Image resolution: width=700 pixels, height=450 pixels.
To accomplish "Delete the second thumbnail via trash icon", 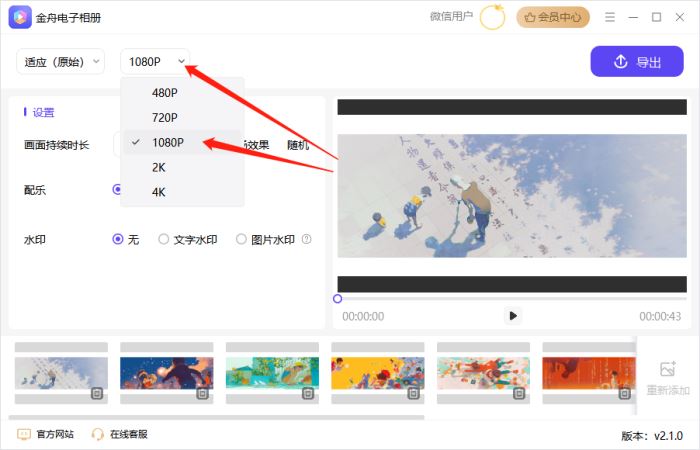I will coord(202,394).
